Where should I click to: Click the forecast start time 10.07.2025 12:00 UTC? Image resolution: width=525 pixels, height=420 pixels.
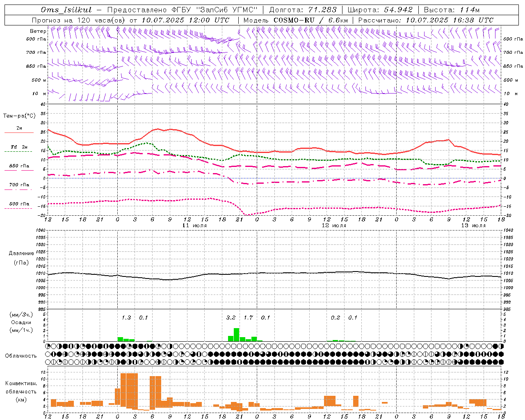pos(185,20)
